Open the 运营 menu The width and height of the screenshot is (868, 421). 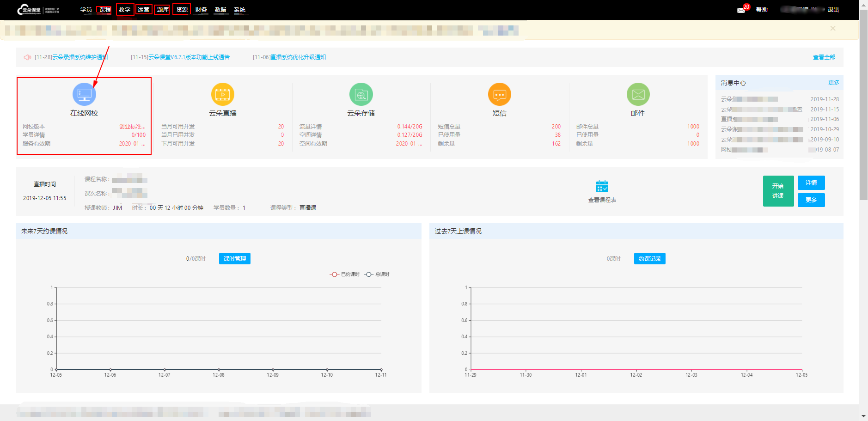[x=143, y=10]
